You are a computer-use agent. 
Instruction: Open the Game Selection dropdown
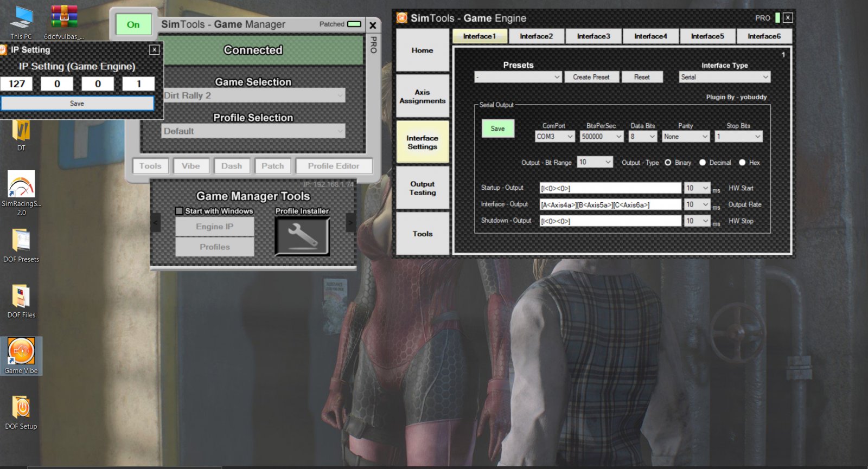point(253,95)
